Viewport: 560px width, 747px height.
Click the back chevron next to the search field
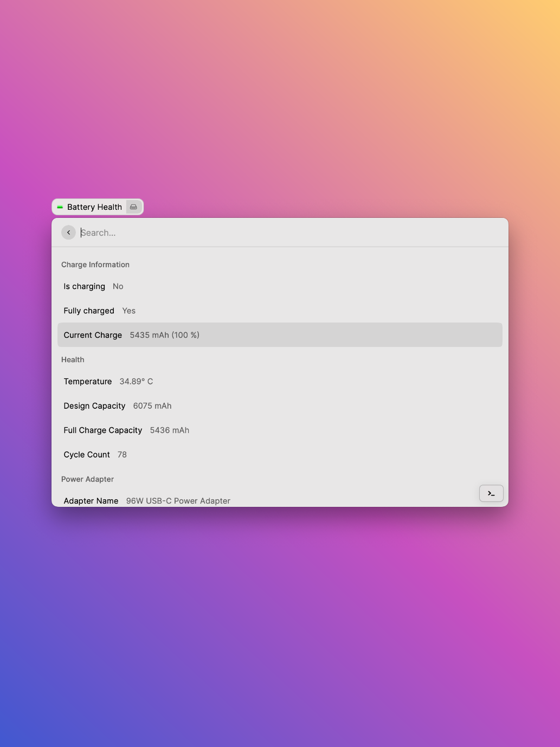click(68, 232)
